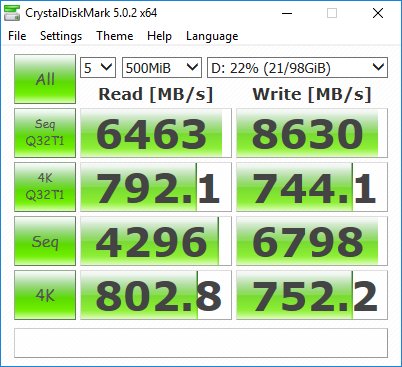Run the Seq sequential test button
Image resolution: width=402 pixels, height=367 pixels.
point(45,241)
